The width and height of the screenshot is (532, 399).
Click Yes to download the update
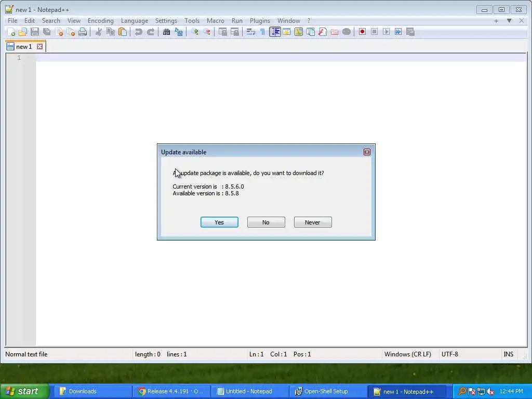219,222
